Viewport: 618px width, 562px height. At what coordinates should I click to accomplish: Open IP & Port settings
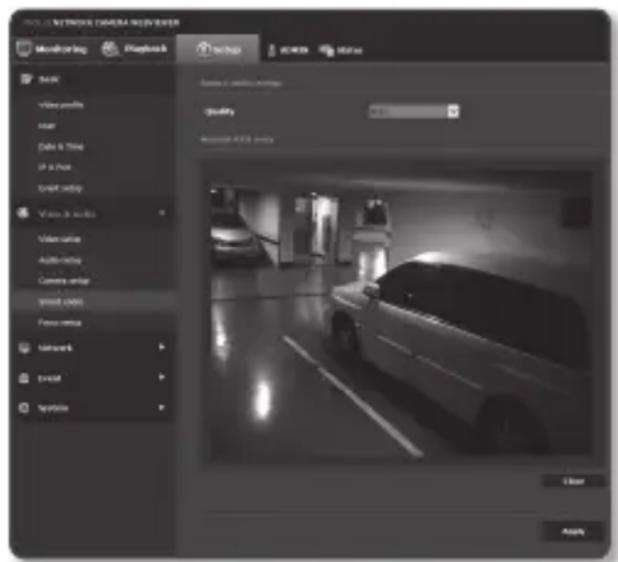(54, 167)
